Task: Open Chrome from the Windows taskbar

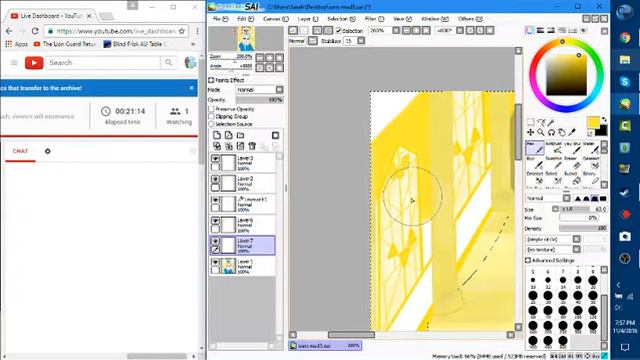Action: tap(624, 38)
